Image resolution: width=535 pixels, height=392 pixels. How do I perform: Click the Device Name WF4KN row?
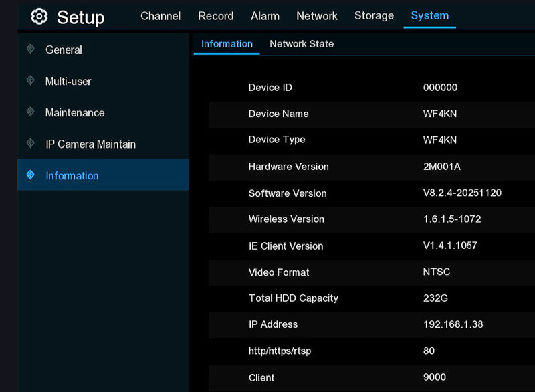pos(368,114)
